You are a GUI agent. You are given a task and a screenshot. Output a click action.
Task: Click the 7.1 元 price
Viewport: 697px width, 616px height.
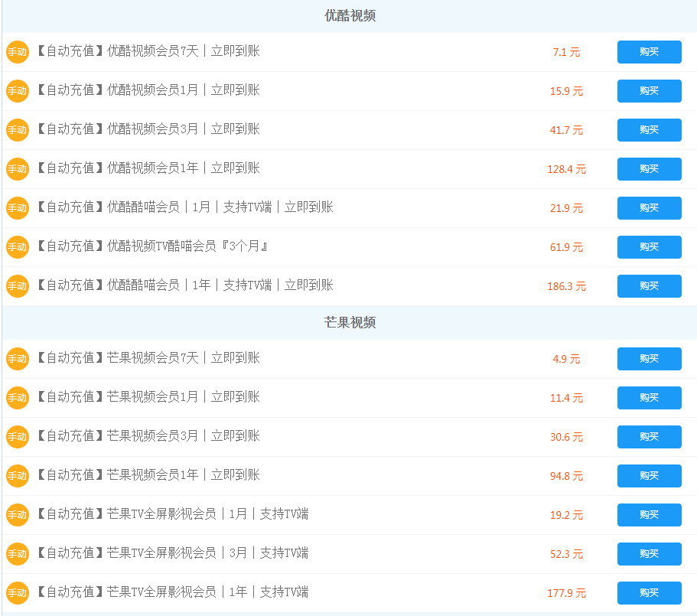click(x=566, y=53)
